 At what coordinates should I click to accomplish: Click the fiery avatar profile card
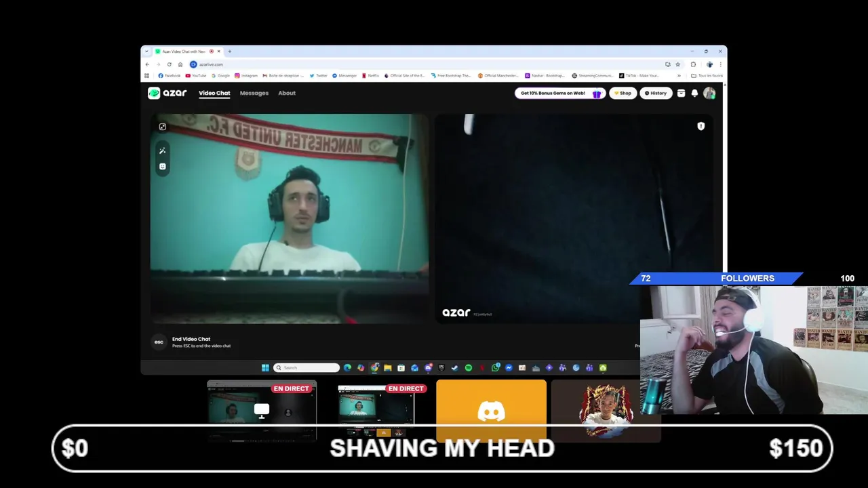click(x=606, y=411)
